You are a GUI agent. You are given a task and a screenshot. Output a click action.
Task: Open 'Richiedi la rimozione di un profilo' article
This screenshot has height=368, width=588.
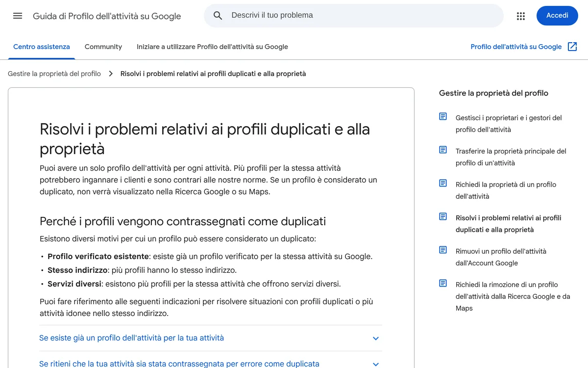(513, 296)
